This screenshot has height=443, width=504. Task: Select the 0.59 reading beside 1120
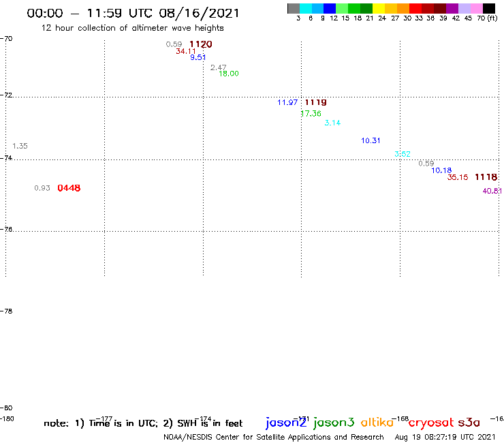point(174,44)
